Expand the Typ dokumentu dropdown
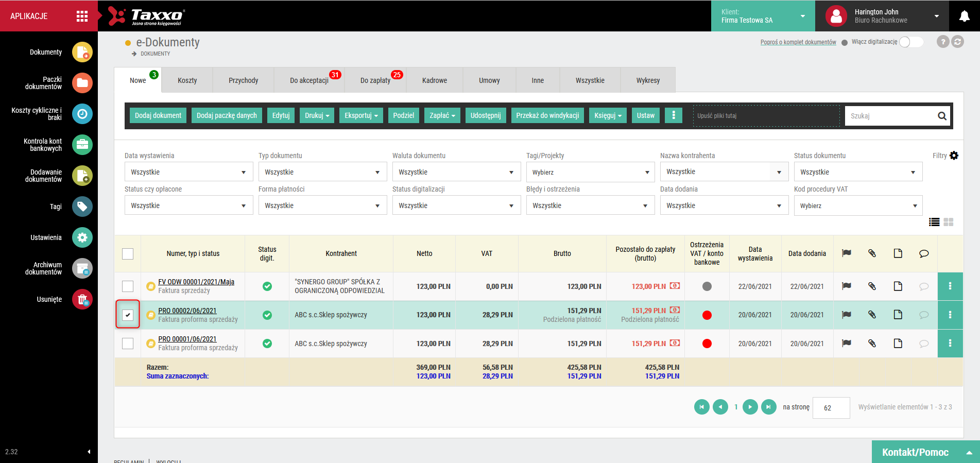980x463 pixels. (x=322, y=172)
